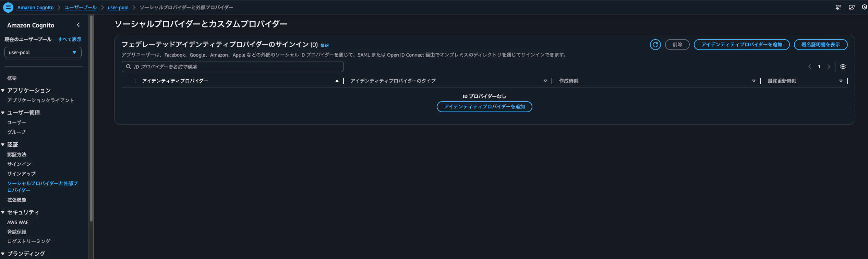Click the center アイデンティティプロバイダーを追加 button
868x259 pixels.
click(484, 107)
